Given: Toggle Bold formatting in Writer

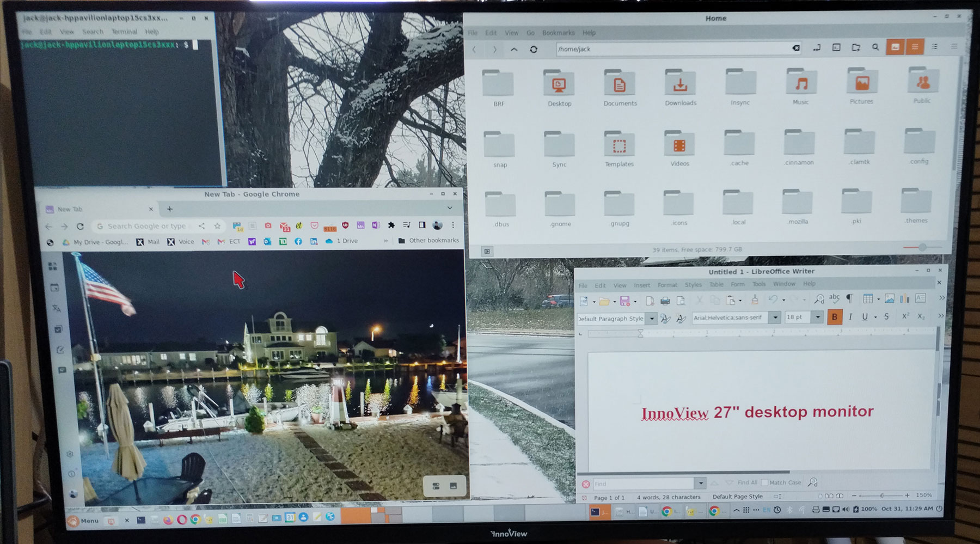Looking at the screenshot, I should coord(834,317).
